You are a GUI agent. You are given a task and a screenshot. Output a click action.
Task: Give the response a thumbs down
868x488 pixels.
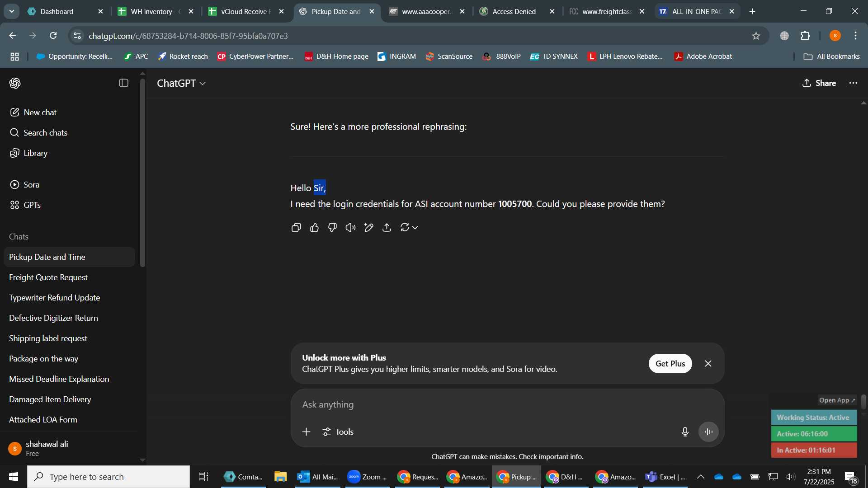[333, 228]
